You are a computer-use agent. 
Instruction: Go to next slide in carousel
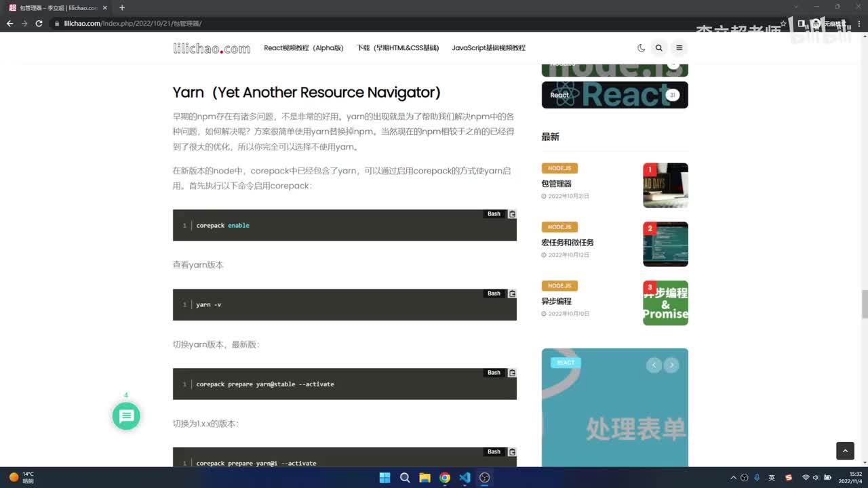click(671, 365)
